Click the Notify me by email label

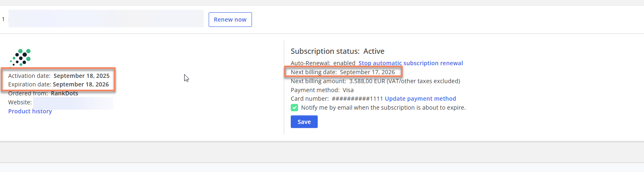coord(383,108)
